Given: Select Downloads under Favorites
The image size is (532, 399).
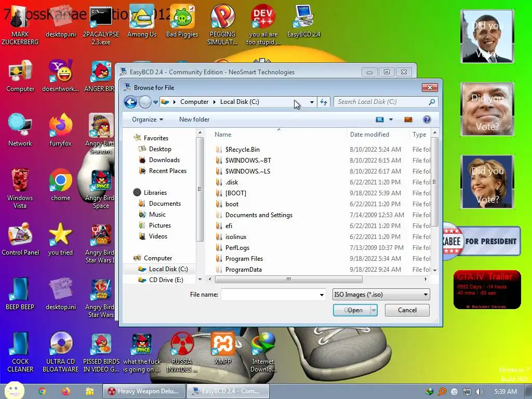Looking at the screenshot, I should click(x=164, y=160).
